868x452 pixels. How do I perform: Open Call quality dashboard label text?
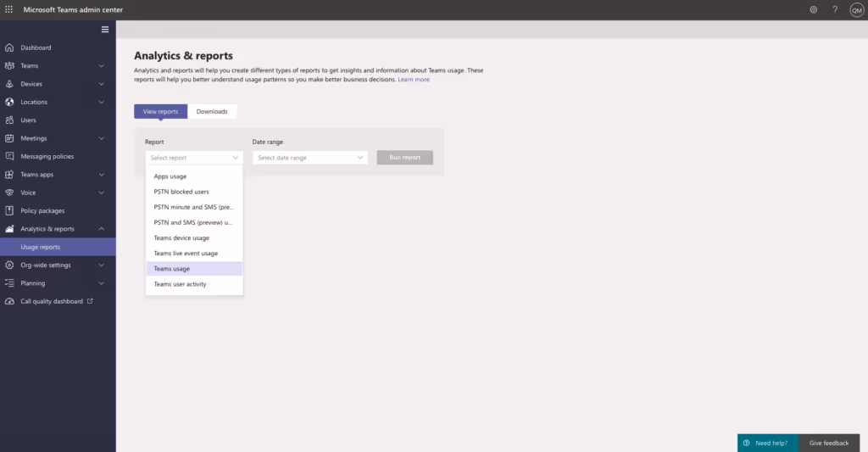(x=52, y=301)
